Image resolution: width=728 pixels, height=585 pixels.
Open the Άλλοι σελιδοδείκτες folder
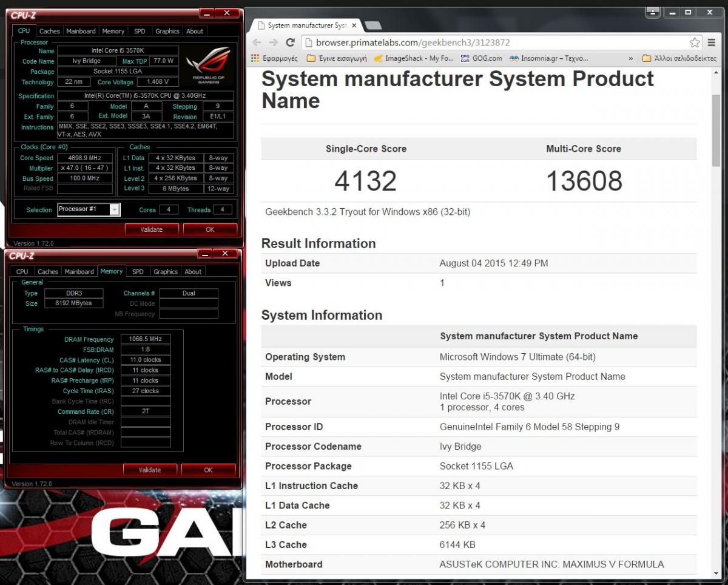(679, 58)
